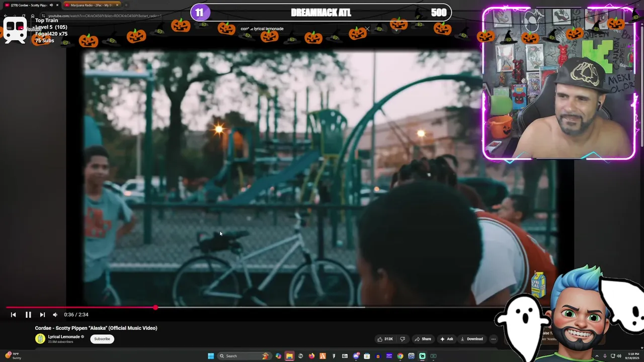Go to the browser home page

(33, 16)
